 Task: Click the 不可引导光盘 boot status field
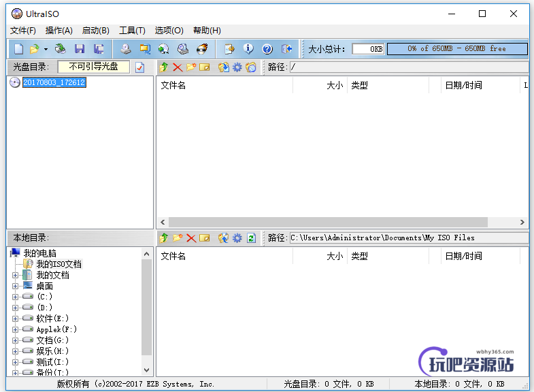[94, 67]
